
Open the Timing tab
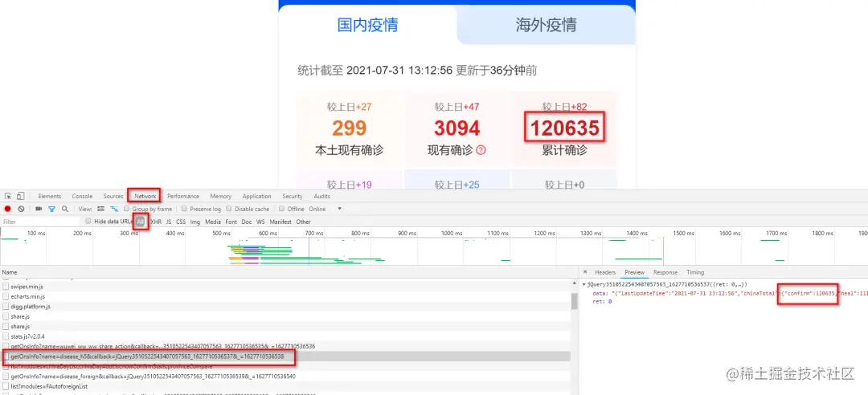click(695, 273)
